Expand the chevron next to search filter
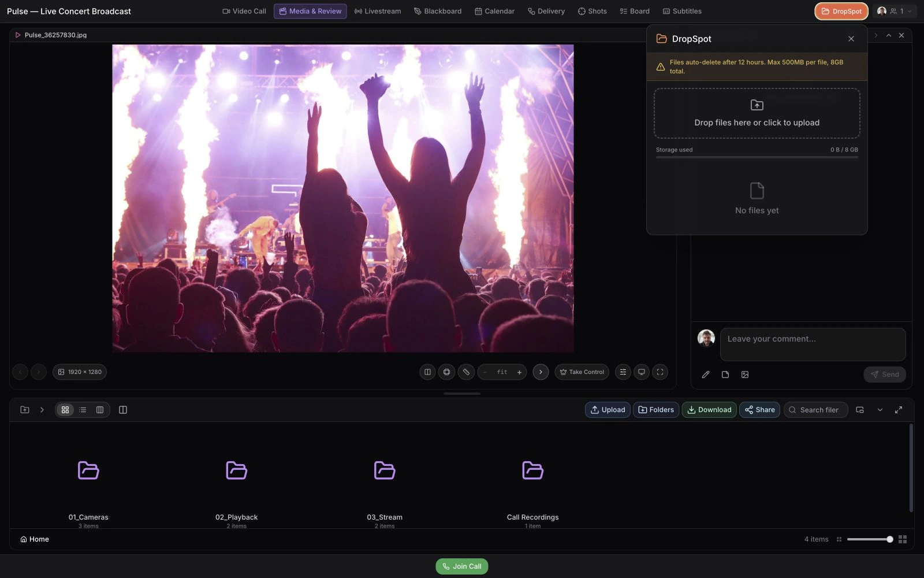This screenshot has width=924, height=578. tap(880, 410)
